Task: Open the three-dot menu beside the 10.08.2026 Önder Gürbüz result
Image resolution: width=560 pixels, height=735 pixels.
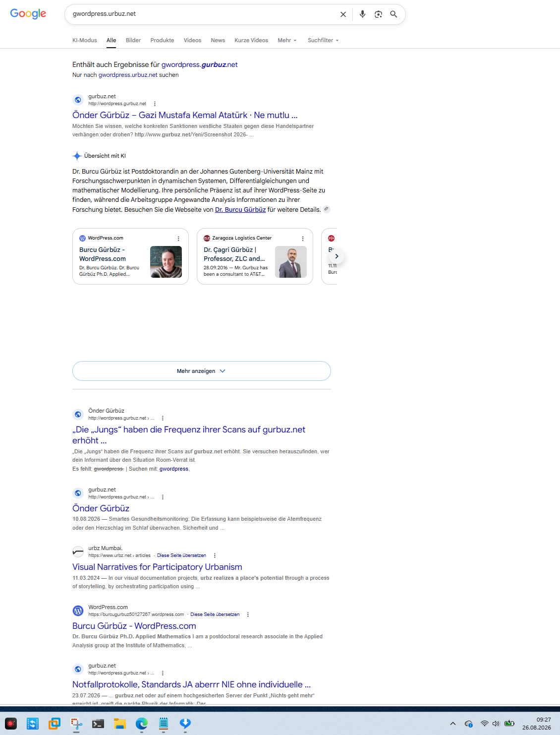Action: coord(163,497)
